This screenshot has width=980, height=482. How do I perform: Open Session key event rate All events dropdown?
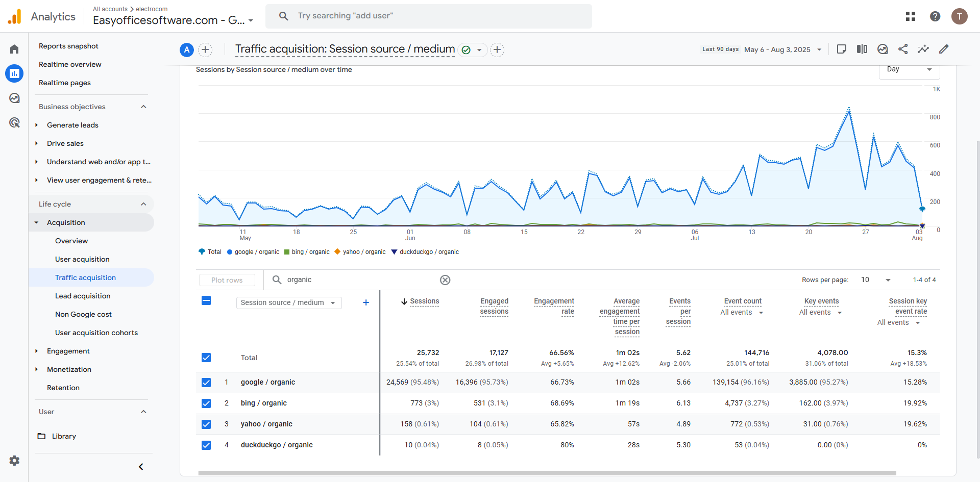[x=898, y=322]
